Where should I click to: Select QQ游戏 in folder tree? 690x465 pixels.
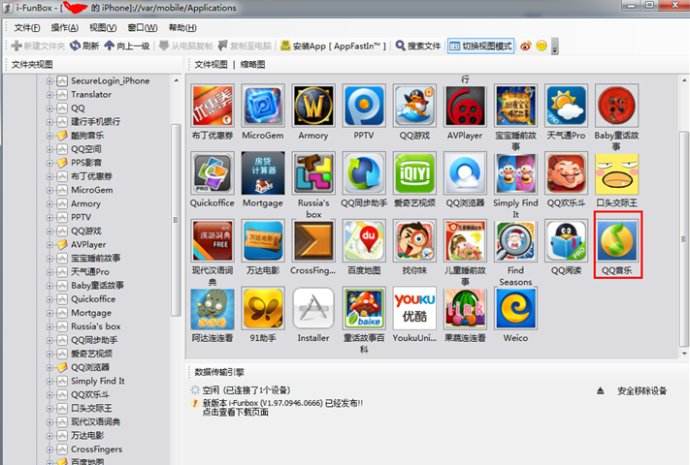tap(86, 231)
